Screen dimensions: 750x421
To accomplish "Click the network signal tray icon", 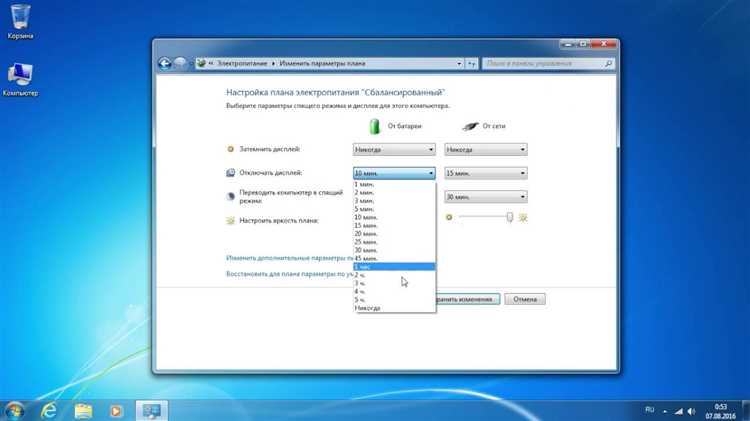I will click(679, 411).
